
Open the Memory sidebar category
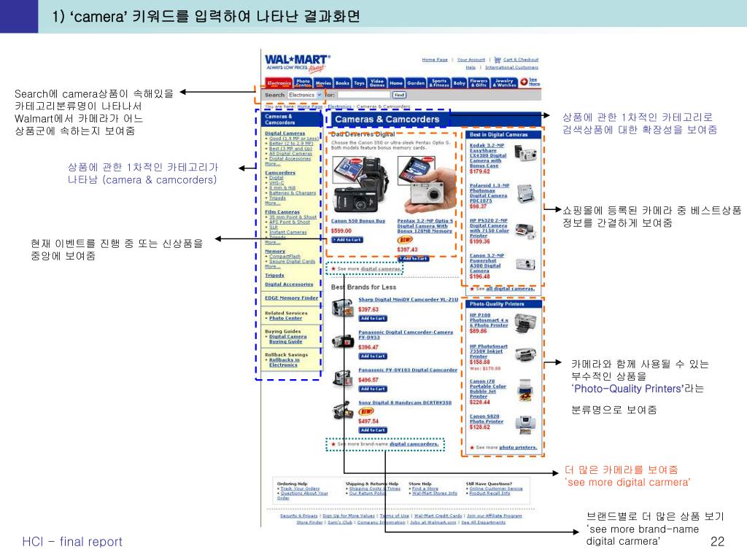[x=275, y=252]
